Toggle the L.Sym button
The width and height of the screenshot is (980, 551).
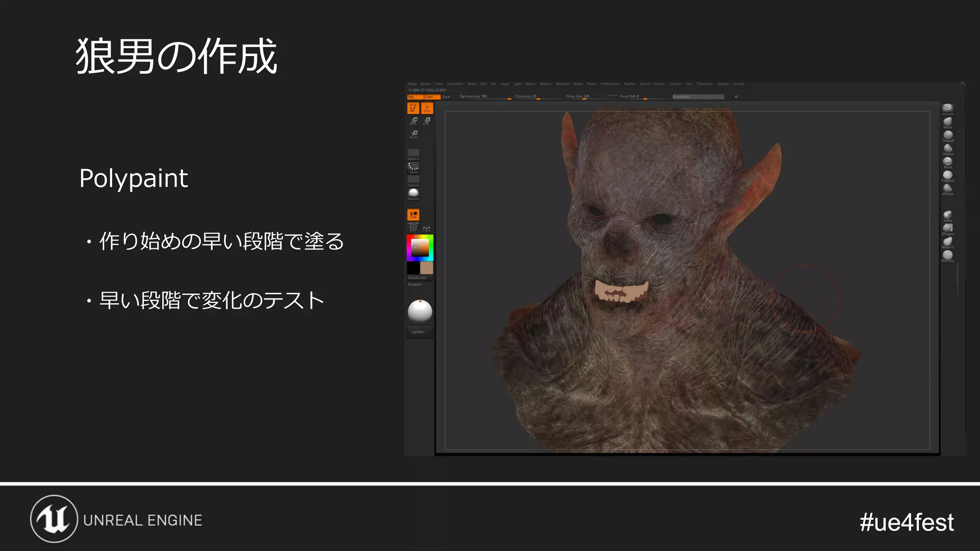tap(427, 229)
